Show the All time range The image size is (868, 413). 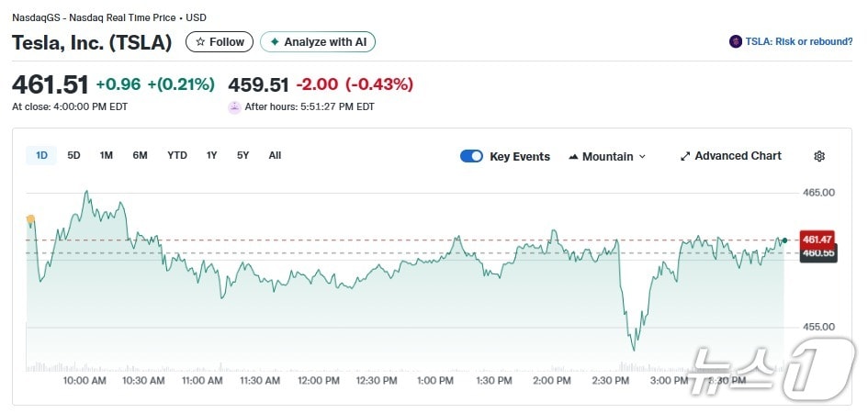coord(275,155)
